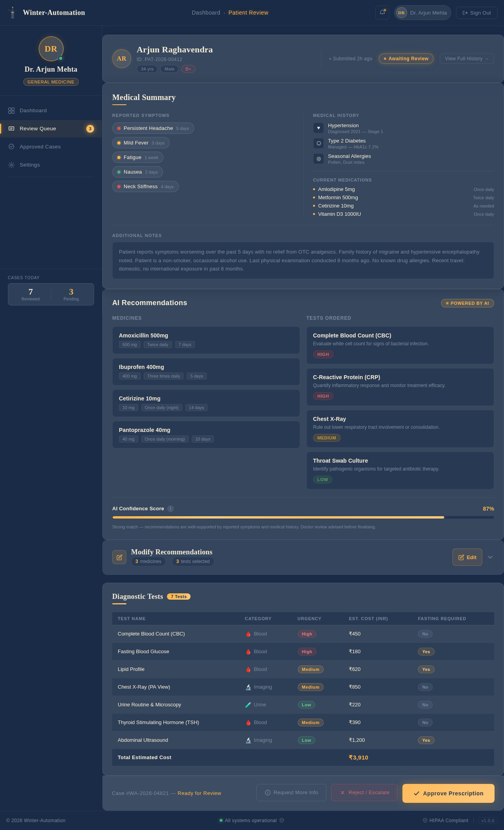Open View Full History
Screen dimensions: 504x830
tap(467, 59)
